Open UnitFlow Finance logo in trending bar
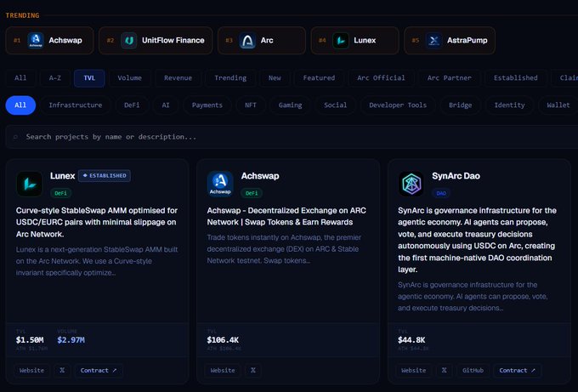578x392 pixels. [129, 40]
